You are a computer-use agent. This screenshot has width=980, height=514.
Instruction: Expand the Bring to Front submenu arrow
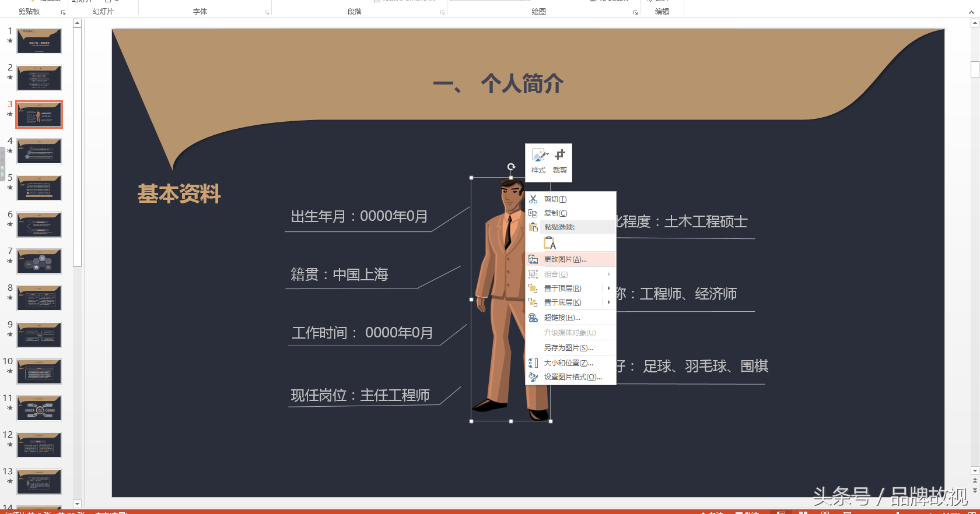pos(608,288)
